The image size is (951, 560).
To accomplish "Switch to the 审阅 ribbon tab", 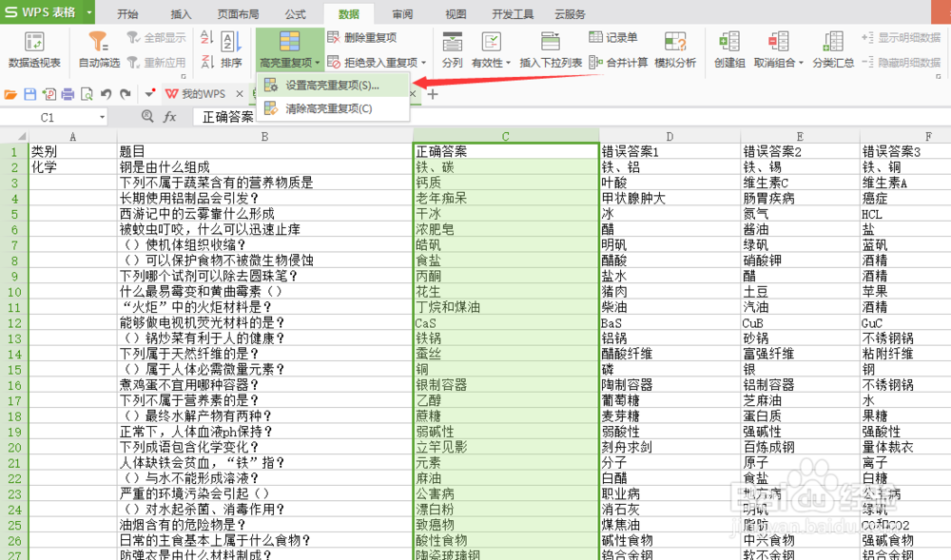I will (x=401, y=13).
